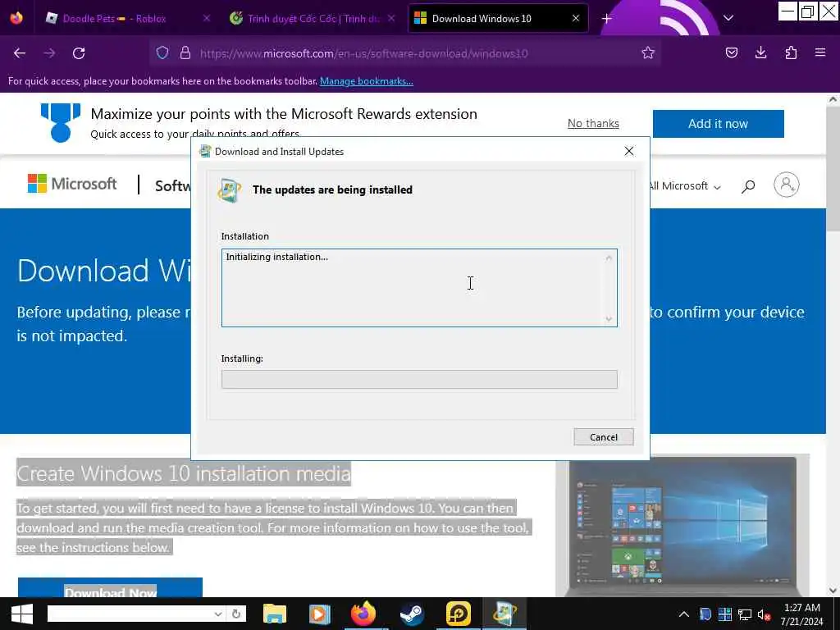Click the taskbar address input box
Viewport: 840px width, 630px height.
pyautogui.click(x=130, y=614)
